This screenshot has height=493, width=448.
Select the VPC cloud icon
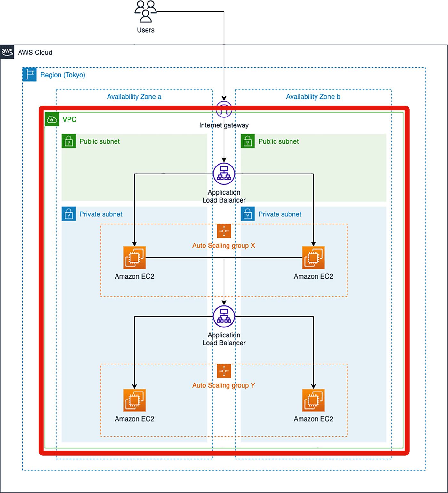coord(52,119)
